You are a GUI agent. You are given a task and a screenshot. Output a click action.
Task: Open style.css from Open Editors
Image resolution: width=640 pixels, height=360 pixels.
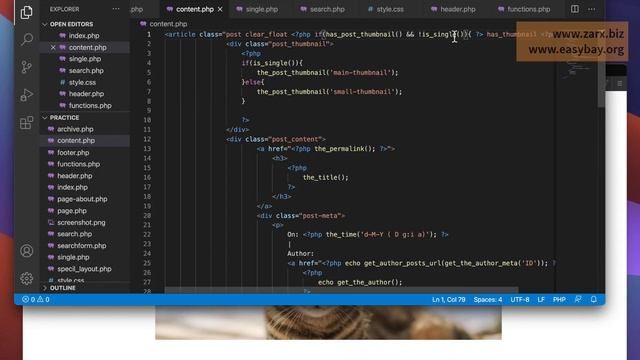[82, 82]
